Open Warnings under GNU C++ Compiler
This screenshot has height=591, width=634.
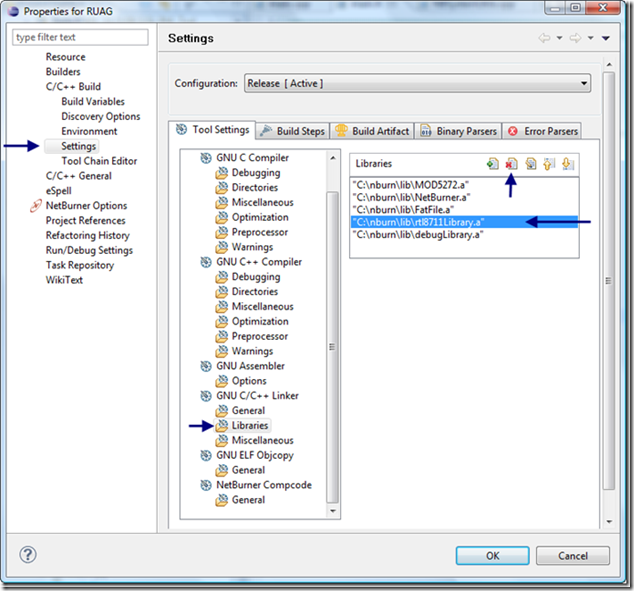tap(252, 351)
